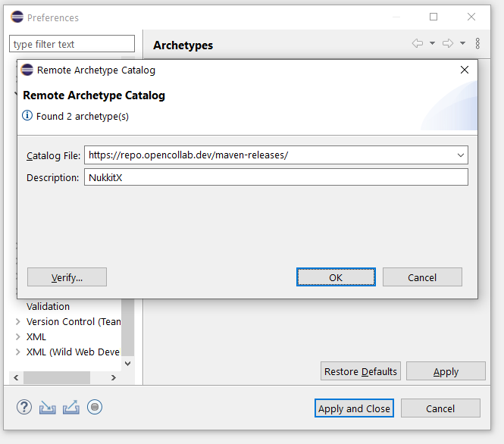Click the Oomph preference recorder icon
This screenshot has height=444, width=504.
coord(95,408)
